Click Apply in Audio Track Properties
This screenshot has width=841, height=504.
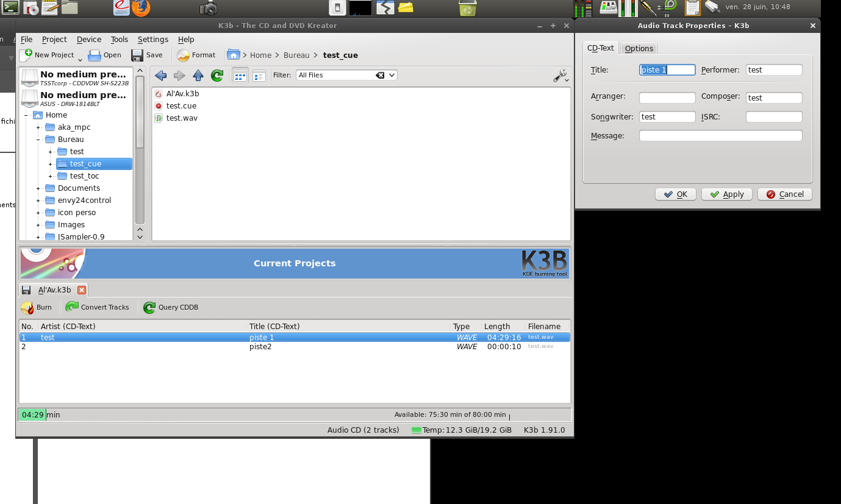tap(727, 194)
